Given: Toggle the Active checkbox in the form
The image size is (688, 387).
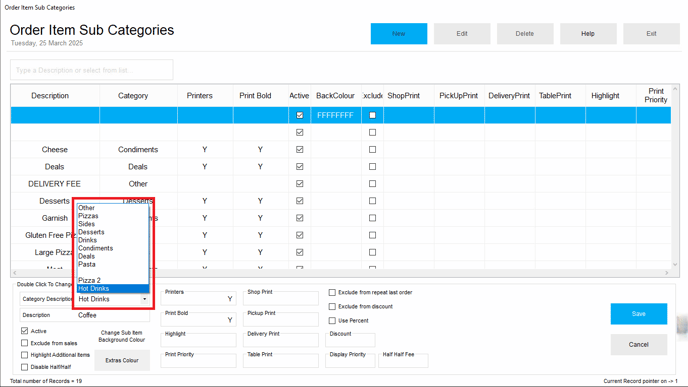Looking at the screenshot, I should click(25, 331).
